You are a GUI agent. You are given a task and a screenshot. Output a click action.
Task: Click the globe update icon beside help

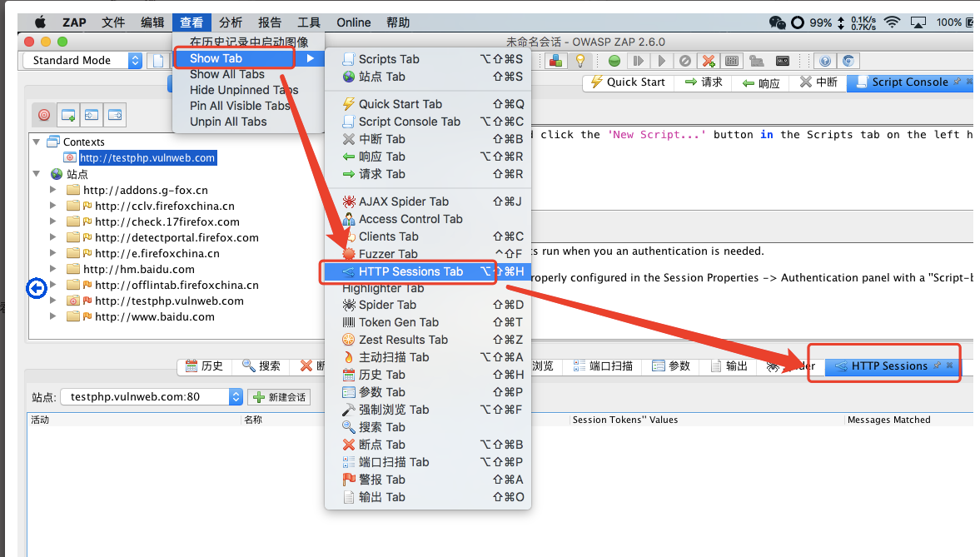[x=848, y=61]
